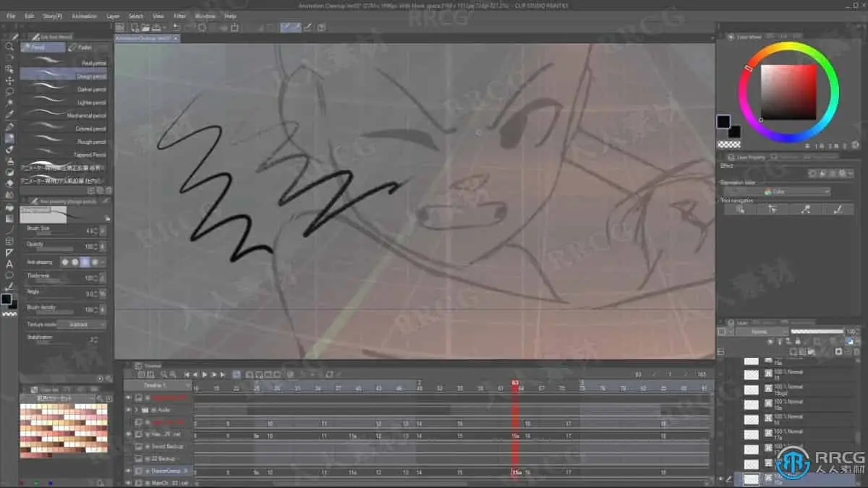The image size is (868, 488).
Task: Click the color wheel hue ring
Action: point(788,46)
